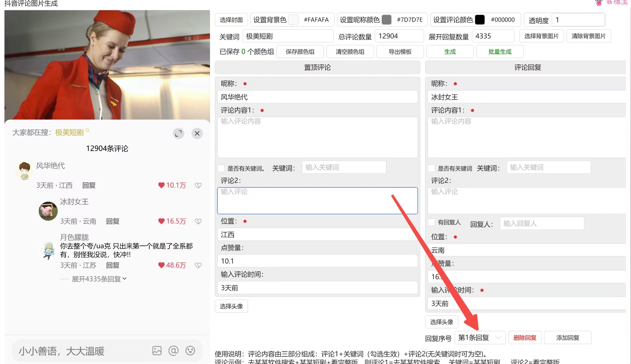Open the 设置评论颜色 color swatch
The height and width of the screenshot is (364, 631).
pyautogui.click(x=480, y=19)
